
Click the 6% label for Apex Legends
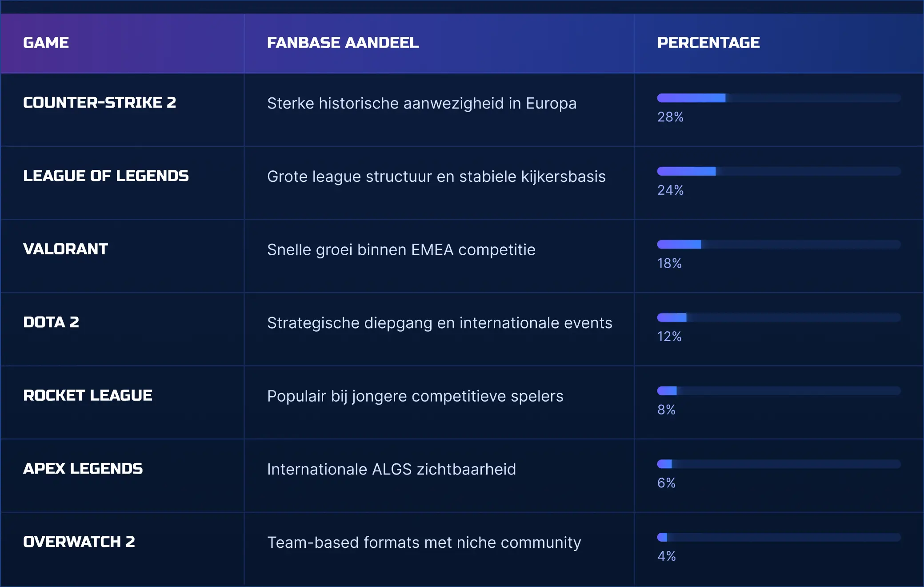click(x=666, y=483)
